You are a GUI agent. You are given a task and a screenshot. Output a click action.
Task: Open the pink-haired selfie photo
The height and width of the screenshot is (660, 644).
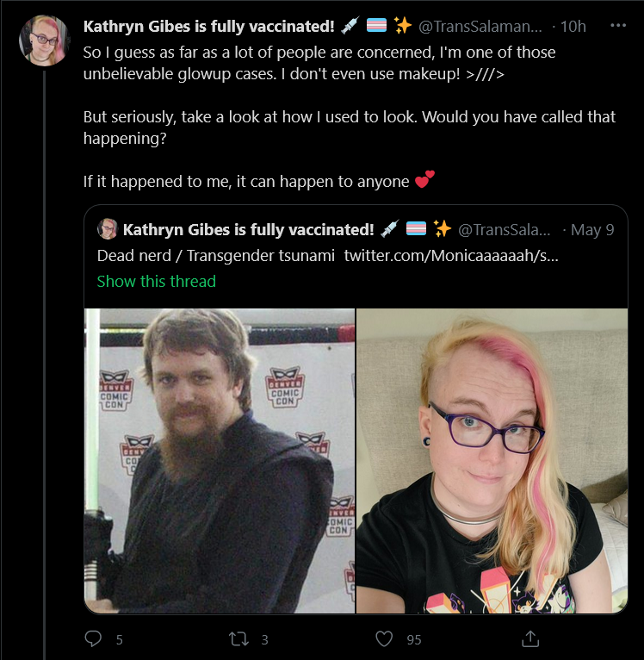(492, 461)
